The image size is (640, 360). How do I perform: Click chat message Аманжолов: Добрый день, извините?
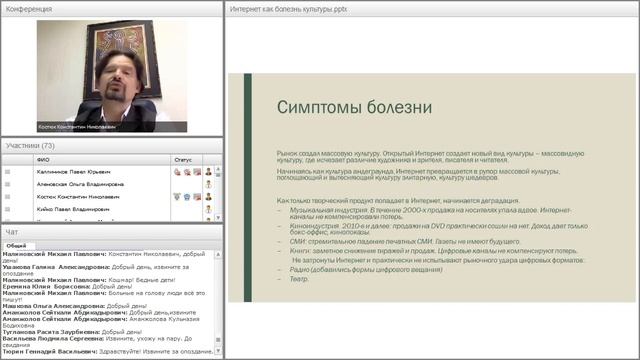pyautogui.click(x=99, y=312)
